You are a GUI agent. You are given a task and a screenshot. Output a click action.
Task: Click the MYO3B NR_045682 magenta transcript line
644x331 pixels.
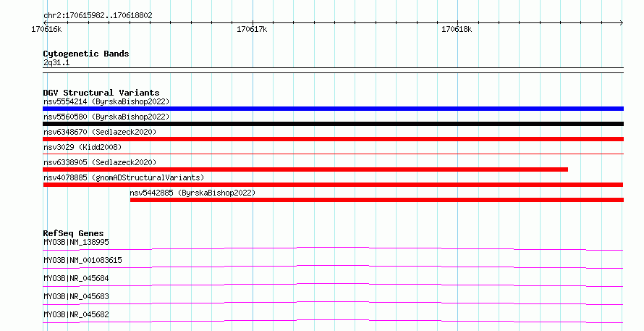coord(333,321)
